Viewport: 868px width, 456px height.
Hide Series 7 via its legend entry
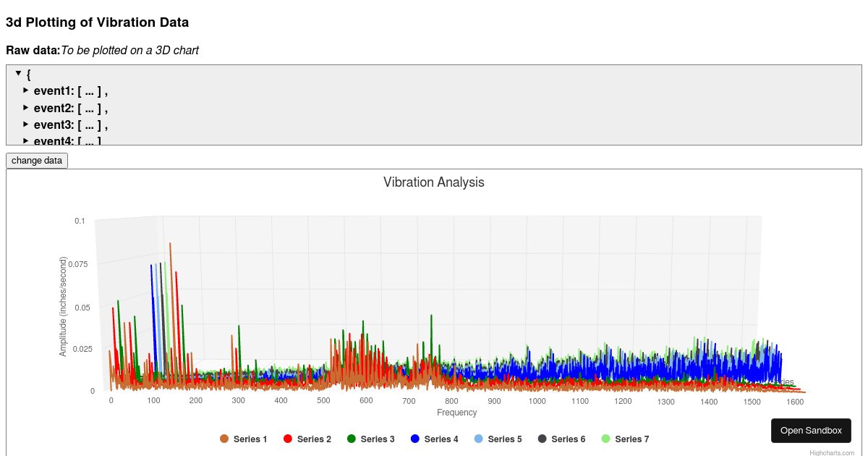pyautogui.click(x=633, y=439)
